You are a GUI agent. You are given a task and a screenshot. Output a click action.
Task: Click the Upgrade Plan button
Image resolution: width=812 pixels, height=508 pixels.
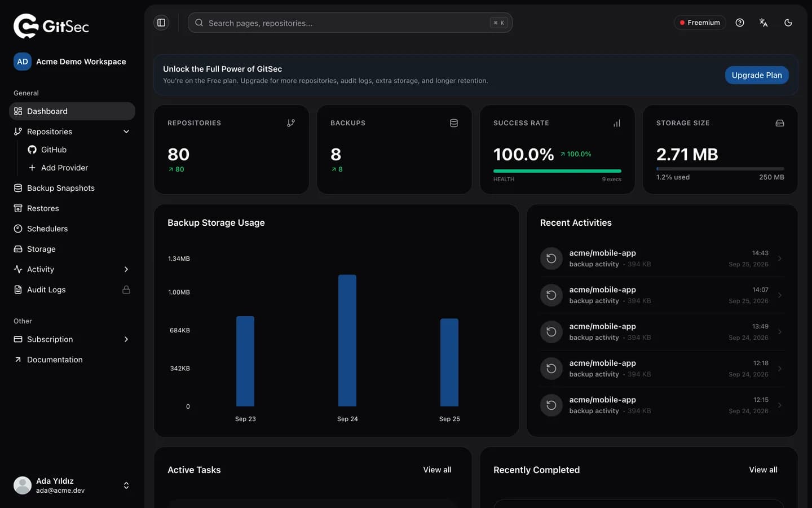click(x=757, y=75)
